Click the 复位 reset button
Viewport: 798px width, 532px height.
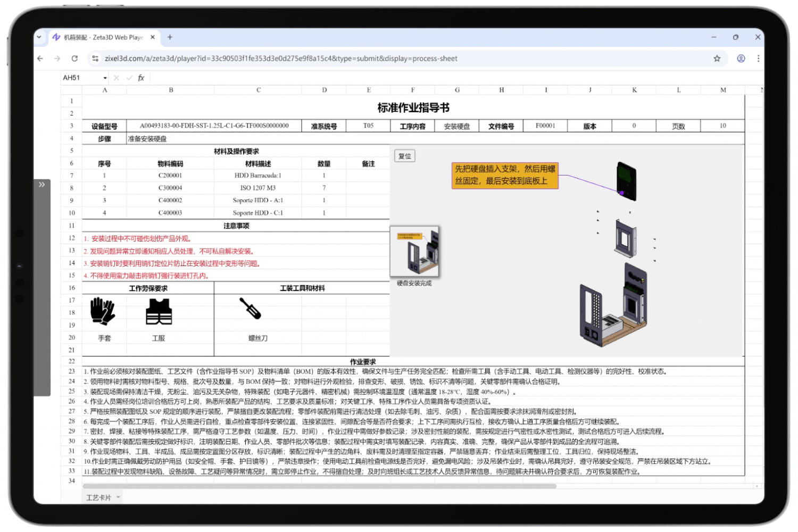pyautogui.click(x=405, y=156)
